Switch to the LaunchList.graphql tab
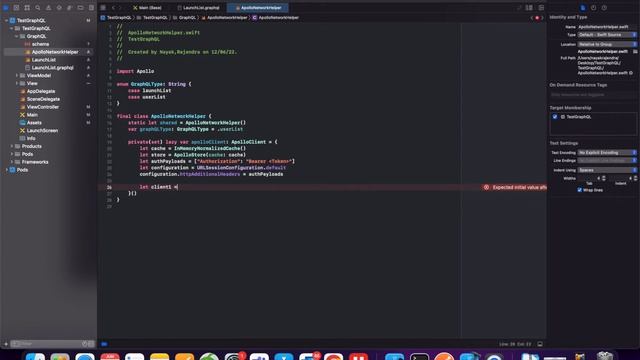 pyautogui.click(x=199, y=8)
